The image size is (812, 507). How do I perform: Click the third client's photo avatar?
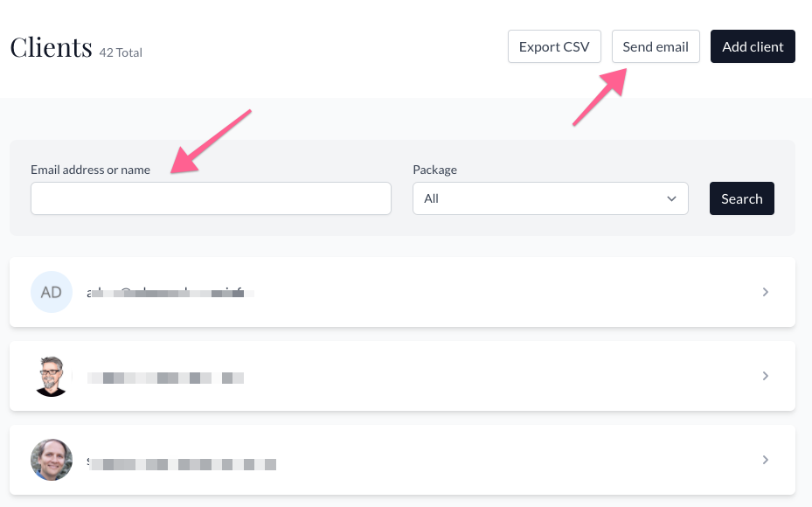click(x=52, y=460)
